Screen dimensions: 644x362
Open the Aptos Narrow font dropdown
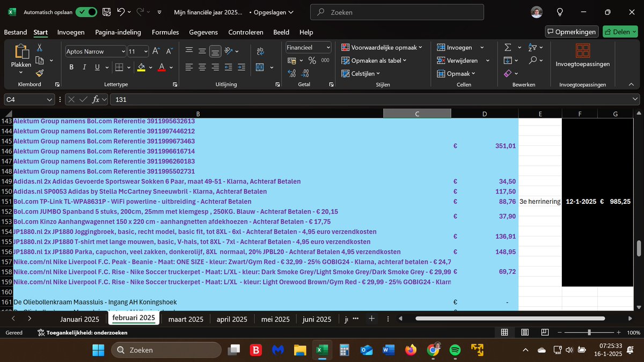point(123,51)
